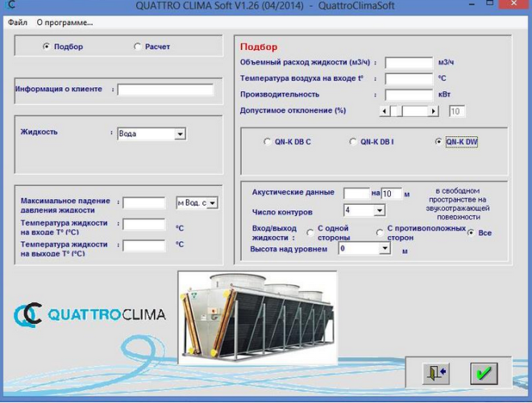Select the С одной стороны option
Screen dimensions: 532x403
pos(310,233)
